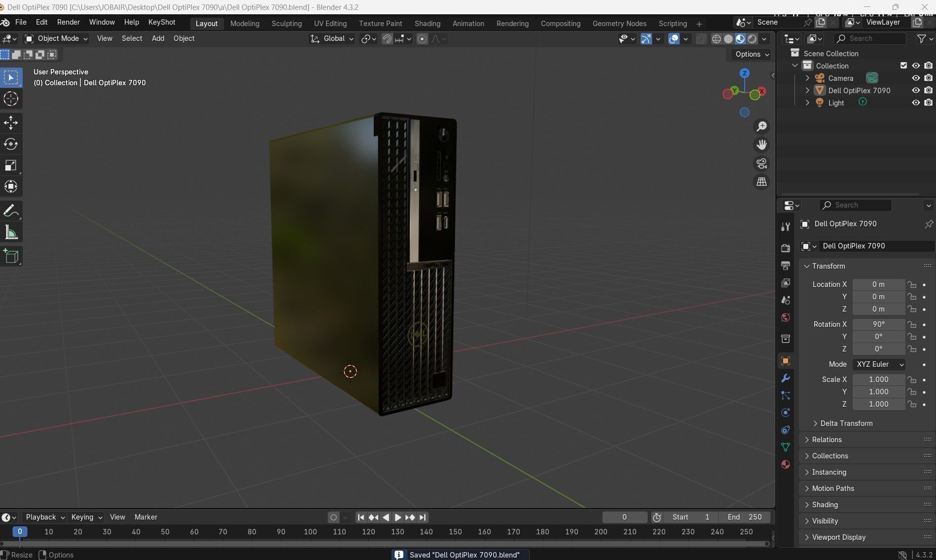936x560 pixels.
Task: Click the viewport pan hand icon
Action: 762,145
